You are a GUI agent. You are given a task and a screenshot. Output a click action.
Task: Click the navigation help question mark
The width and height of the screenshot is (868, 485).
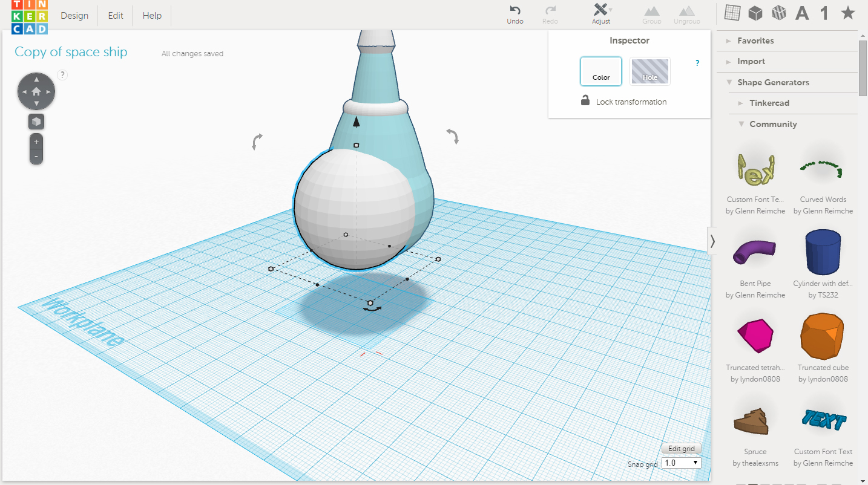(62, 75)
